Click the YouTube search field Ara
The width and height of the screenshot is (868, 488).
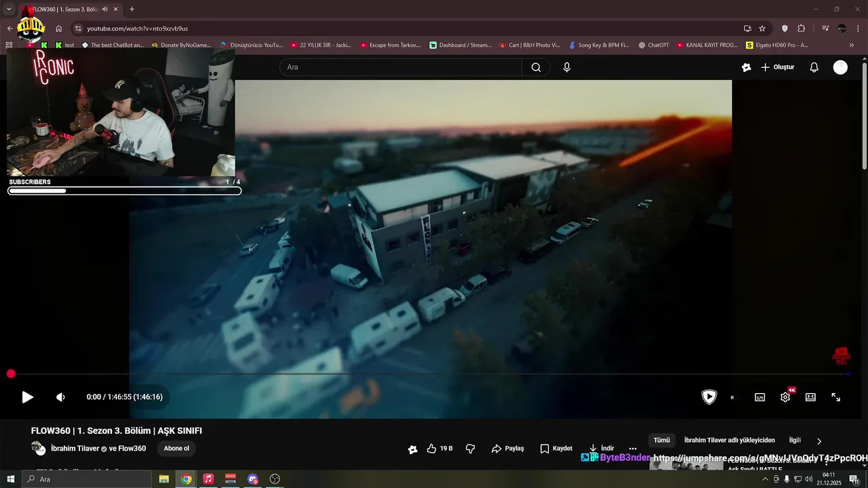(x=400, y=67)
